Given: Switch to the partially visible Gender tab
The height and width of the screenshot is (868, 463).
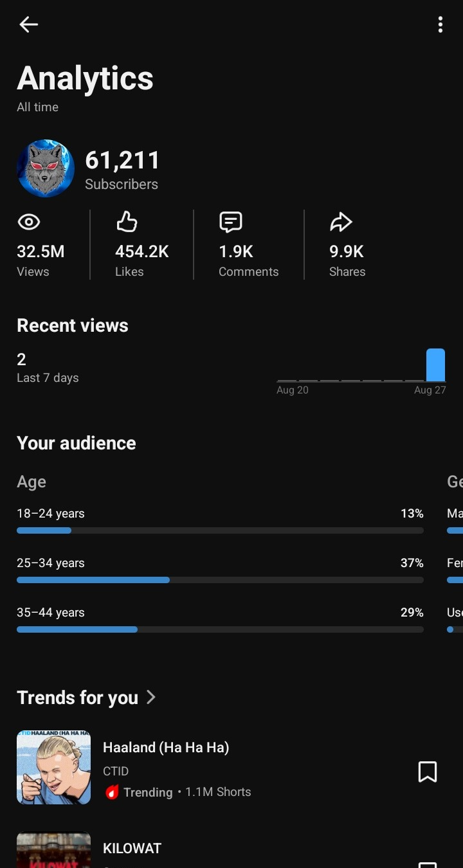Looking at the screenshot, I should [455, 482].
